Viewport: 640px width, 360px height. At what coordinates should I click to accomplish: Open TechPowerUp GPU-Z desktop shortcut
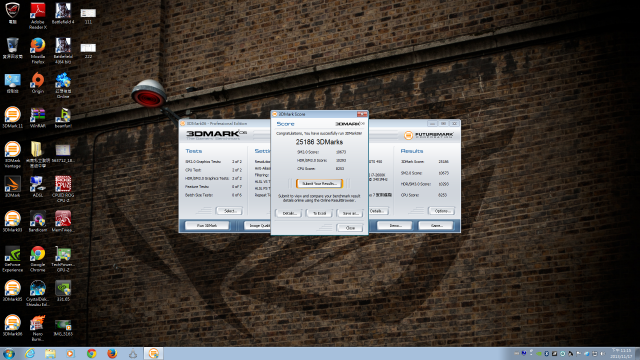[63, 258]
